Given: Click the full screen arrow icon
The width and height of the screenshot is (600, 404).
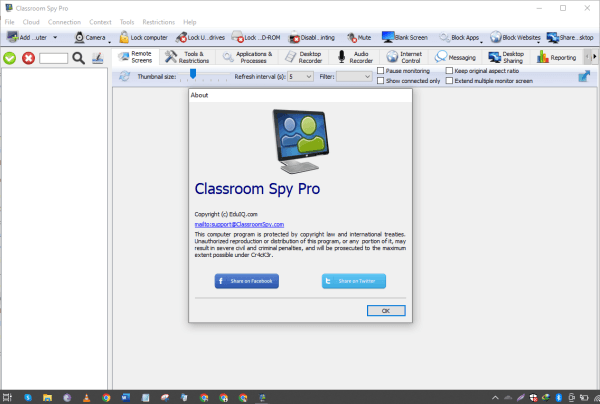Looking at the screenshot, I should (x=584, y=76).
